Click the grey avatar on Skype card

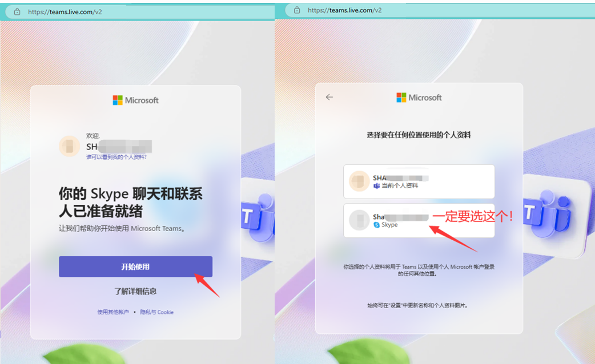359,220
